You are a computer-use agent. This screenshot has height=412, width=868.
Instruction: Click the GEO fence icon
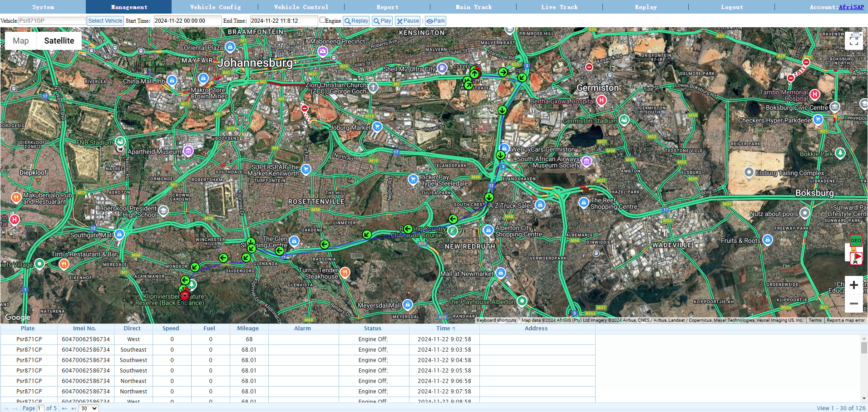(856, 240)
